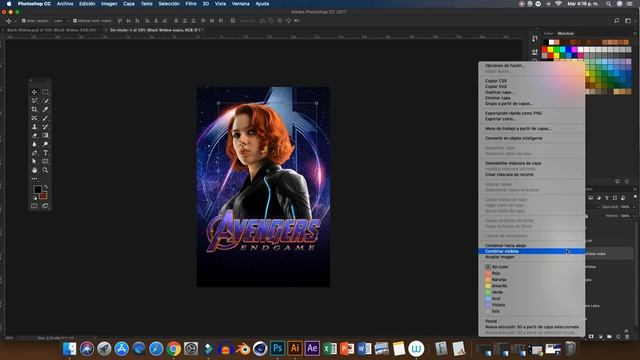Open the Archivo menu

65,4
